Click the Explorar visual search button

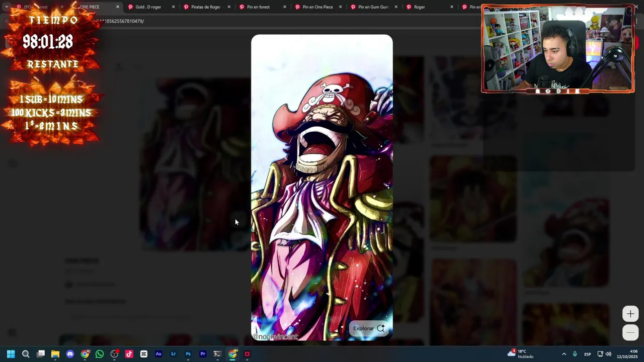[x=369, y=328]
